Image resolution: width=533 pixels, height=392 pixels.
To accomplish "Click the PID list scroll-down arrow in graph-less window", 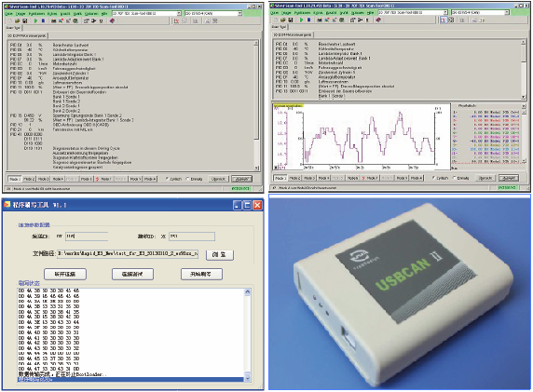I will [x=256, y=168].
